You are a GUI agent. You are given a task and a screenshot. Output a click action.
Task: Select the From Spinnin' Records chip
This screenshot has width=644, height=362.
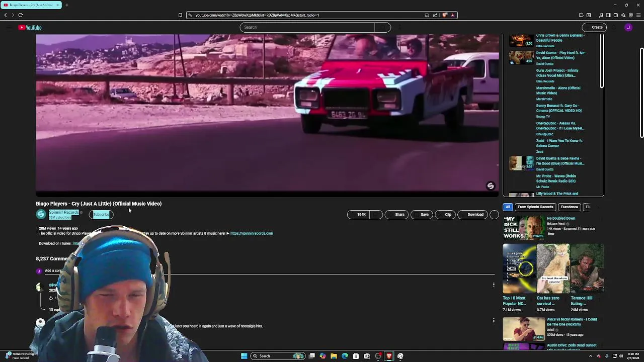[x=535, y=207]
